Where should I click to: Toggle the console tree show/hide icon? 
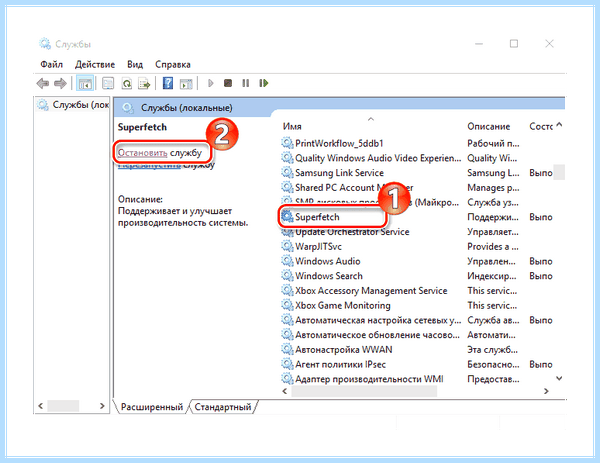click(85, 83)
